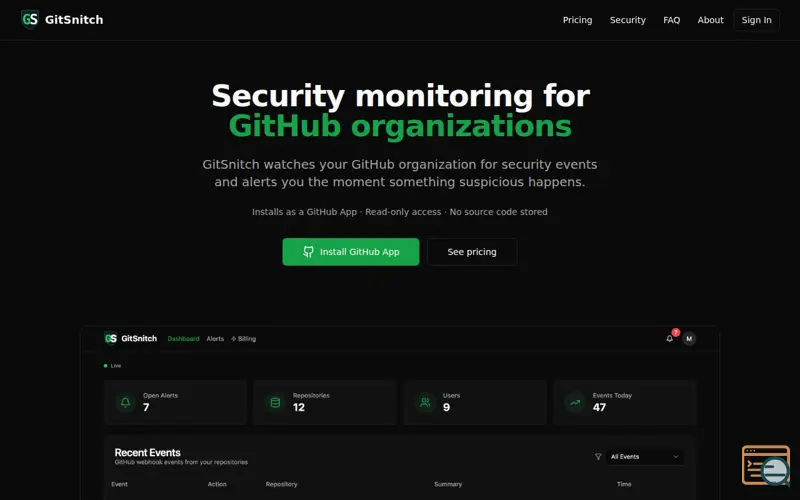Click the notification bell with badge
800x500 pixels.
point(670,338)
